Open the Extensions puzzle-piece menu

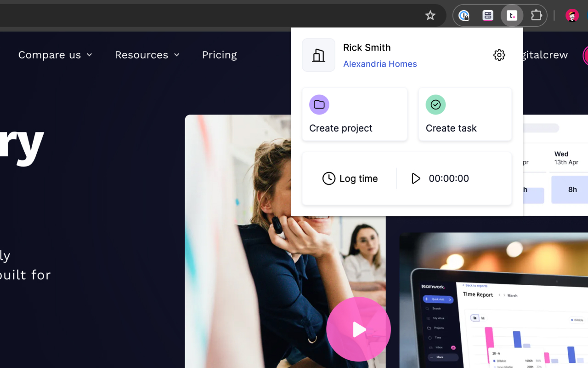click(536, 16)
